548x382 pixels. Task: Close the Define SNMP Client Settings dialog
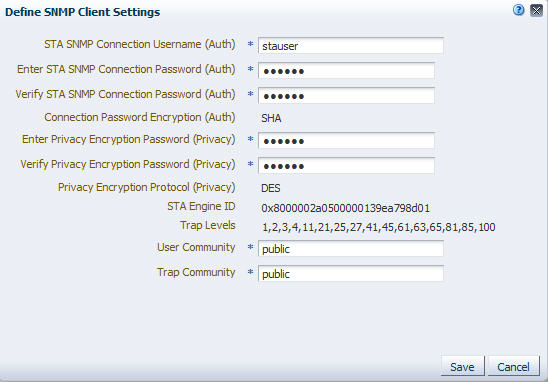pyautogui.click(x=536, y=10)
